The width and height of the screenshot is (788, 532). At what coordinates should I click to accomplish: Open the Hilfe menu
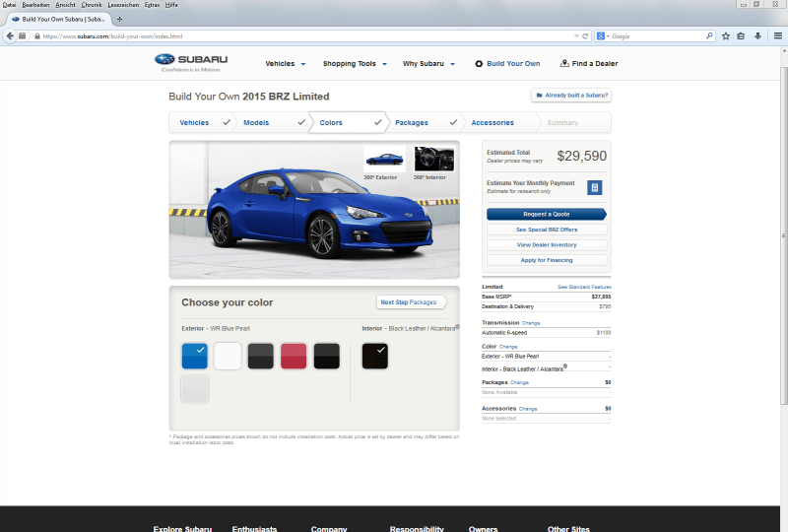(171, 5)
